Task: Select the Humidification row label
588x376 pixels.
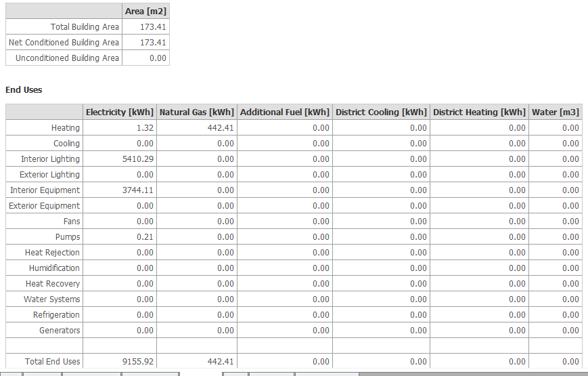Action: [54, 268]
